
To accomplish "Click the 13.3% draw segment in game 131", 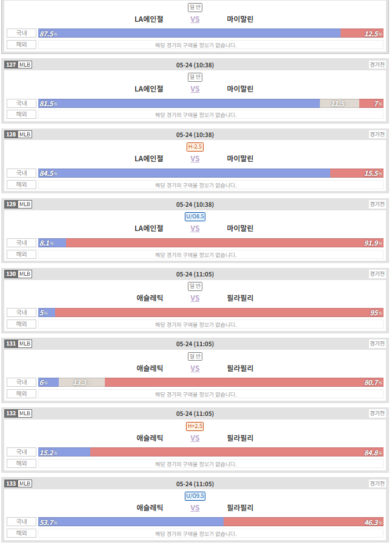I will [82, 383].
